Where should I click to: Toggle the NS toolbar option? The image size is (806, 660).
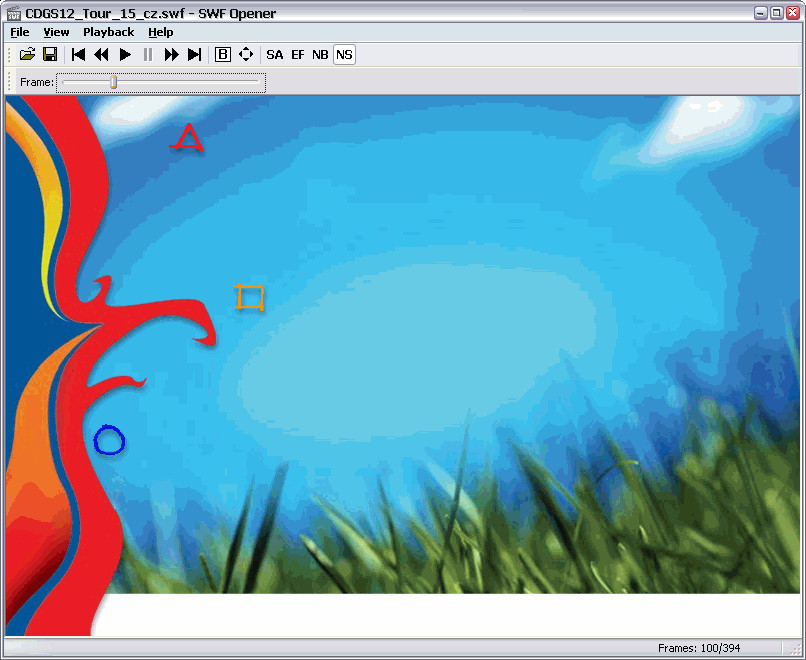(x=344, y=54)
